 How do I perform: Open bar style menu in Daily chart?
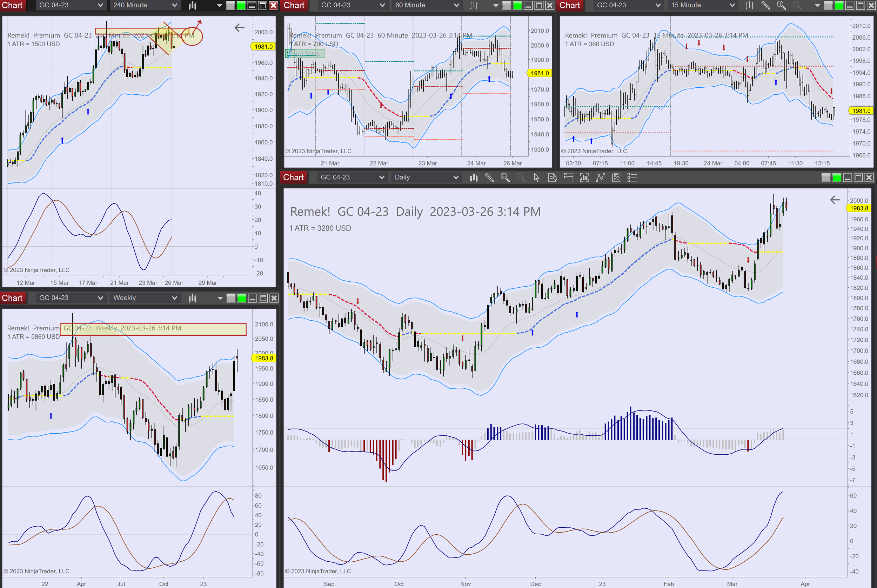474,178
